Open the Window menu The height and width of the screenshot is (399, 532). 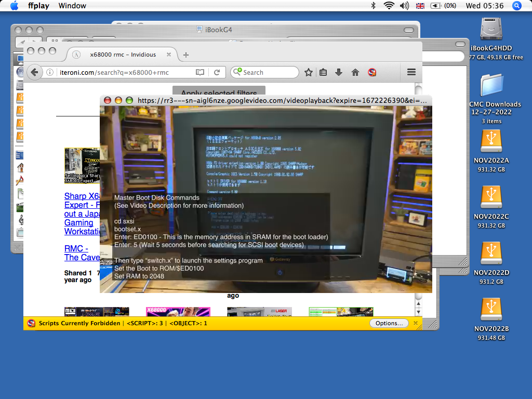(x=72, y=5)
